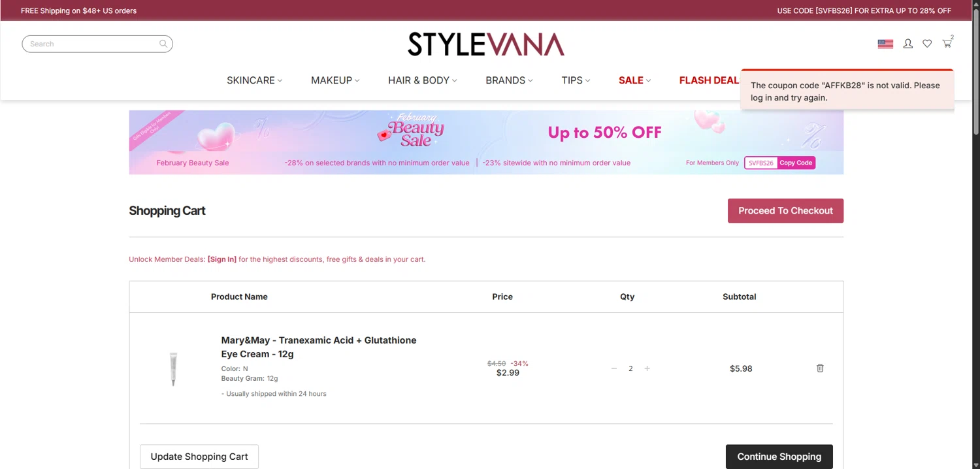Open the shopping cart icon

point(947,43)
